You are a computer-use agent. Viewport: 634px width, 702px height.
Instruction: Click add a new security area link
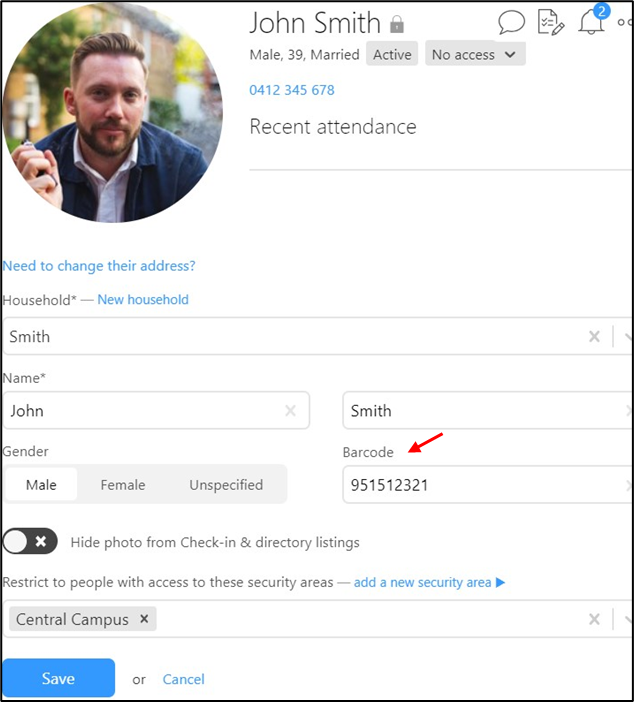[429, 582]
